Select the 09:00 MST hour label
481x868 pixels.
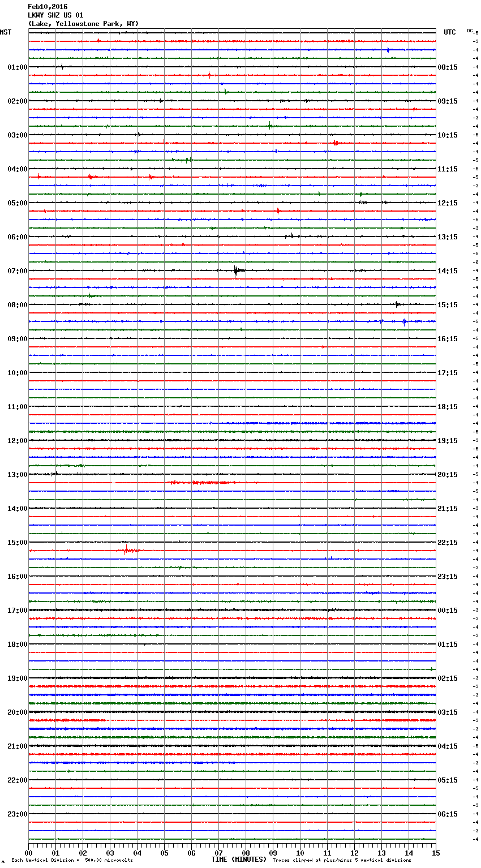(18, 339)
